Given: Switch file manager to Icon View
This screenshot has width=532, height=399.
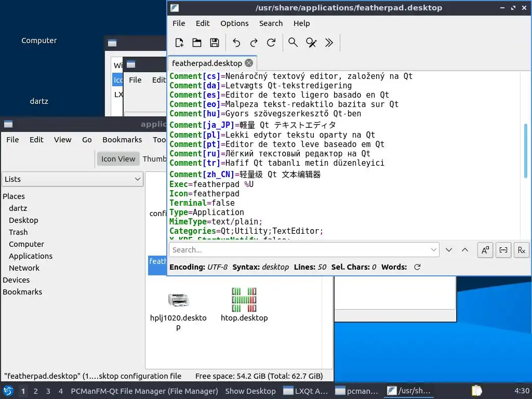Looking at the screenshot, I should (x=118, y=159).
